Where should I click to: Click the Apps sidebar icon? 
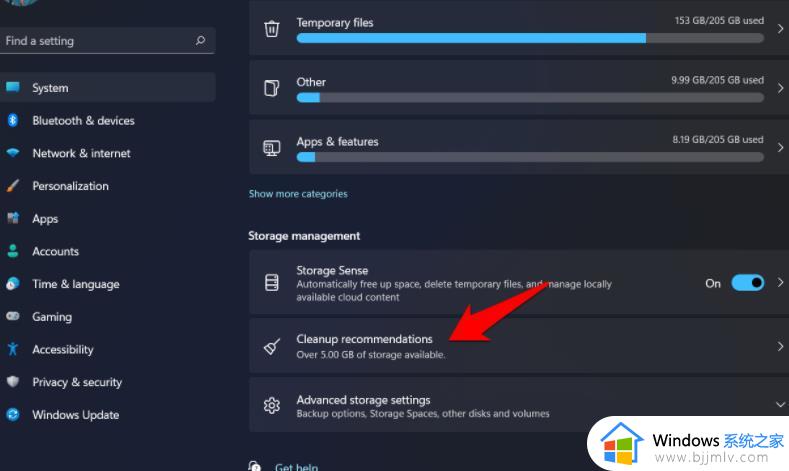[13, 218]
